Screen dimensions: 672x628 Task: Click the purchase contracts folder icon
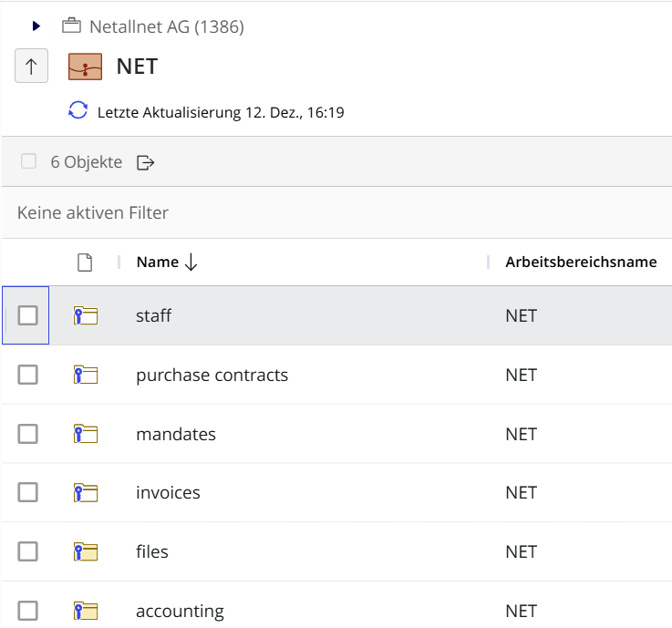point(85,375)
